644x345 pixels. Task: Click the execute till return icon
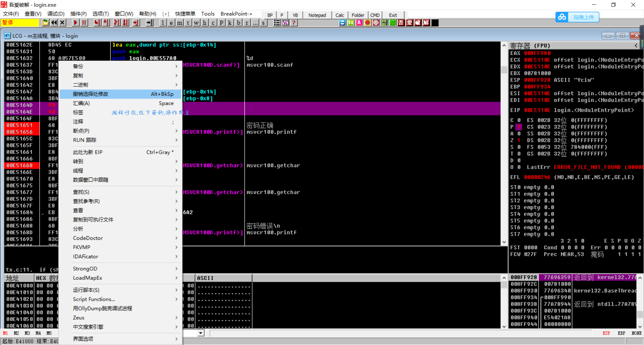coord(136,22)
